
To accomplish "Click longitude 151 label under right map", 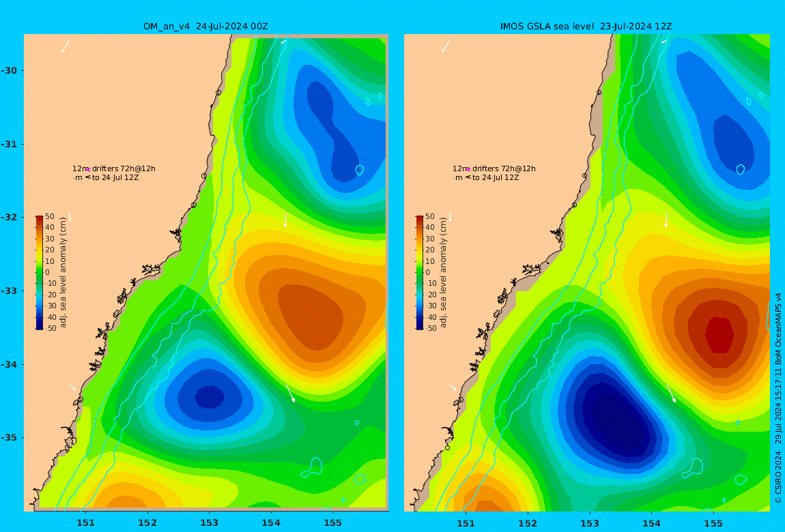I will (x=466, y=523).
